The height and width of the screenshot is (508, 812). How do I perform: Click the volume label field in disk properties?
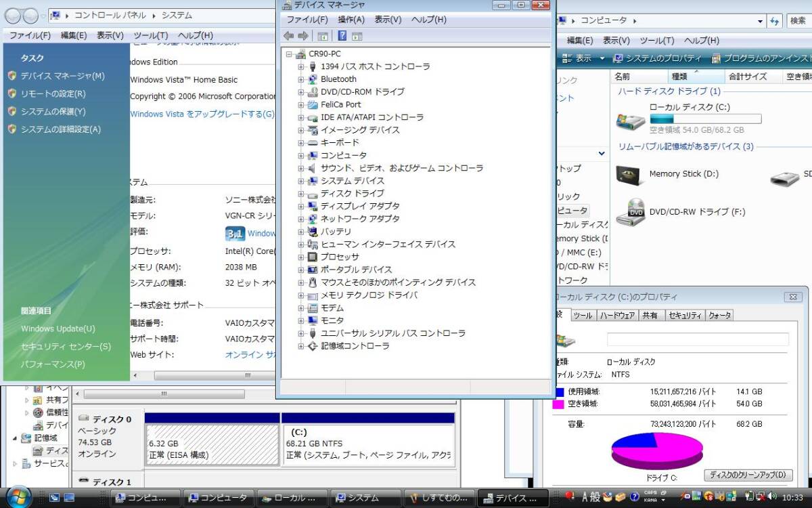[x=698, y=339]
